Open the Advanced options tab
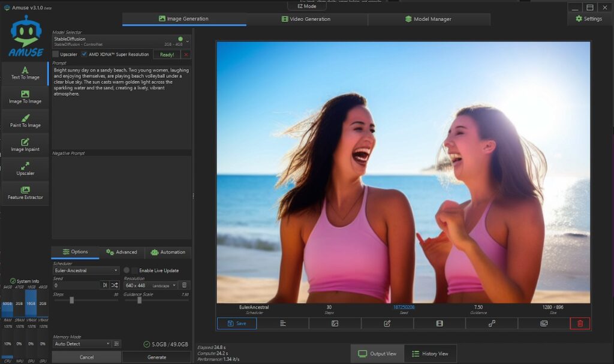614x364 pixels. tap(122, 252)
